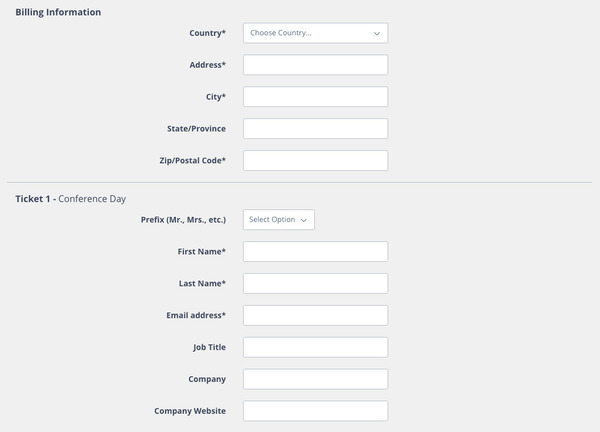Click the Billing Information heading
The image size is (600, 432).
point(58,11)
